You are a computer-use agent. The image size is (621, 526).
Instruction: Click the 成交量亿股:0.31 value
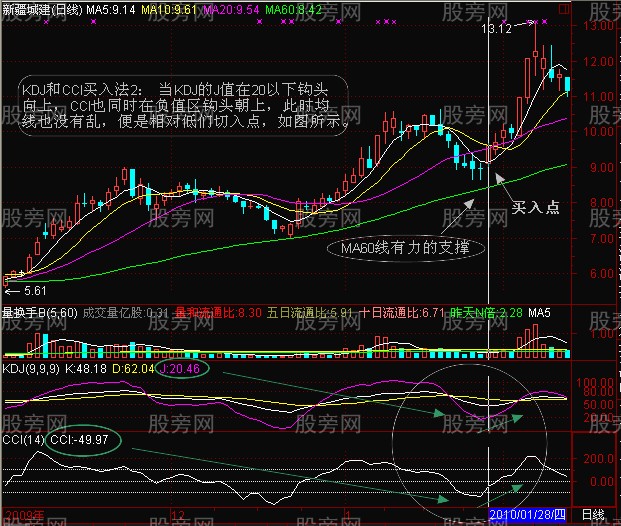(x=126, y=313)
